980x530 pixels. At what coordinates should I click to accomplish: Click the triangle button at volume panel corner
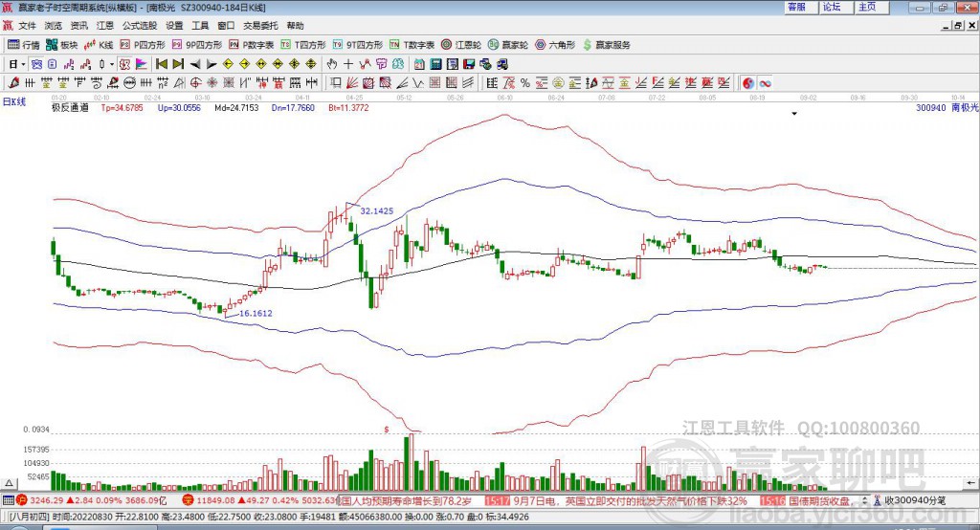[9, 483]
